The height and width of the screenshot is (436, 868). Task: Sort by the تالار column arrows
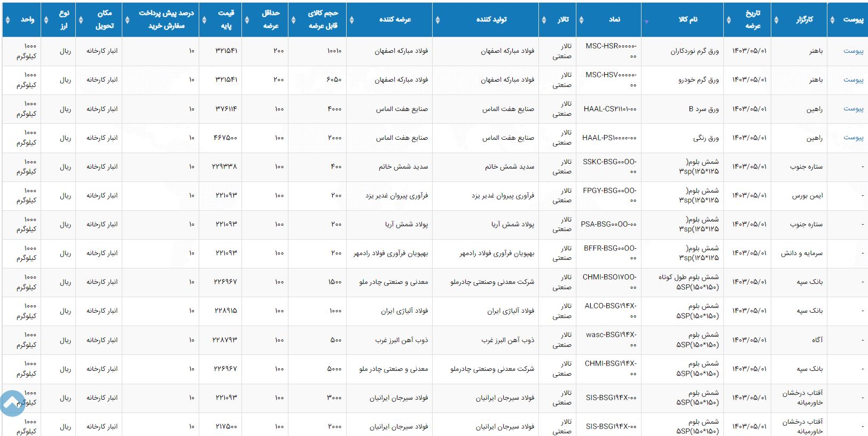pos(544,20)
